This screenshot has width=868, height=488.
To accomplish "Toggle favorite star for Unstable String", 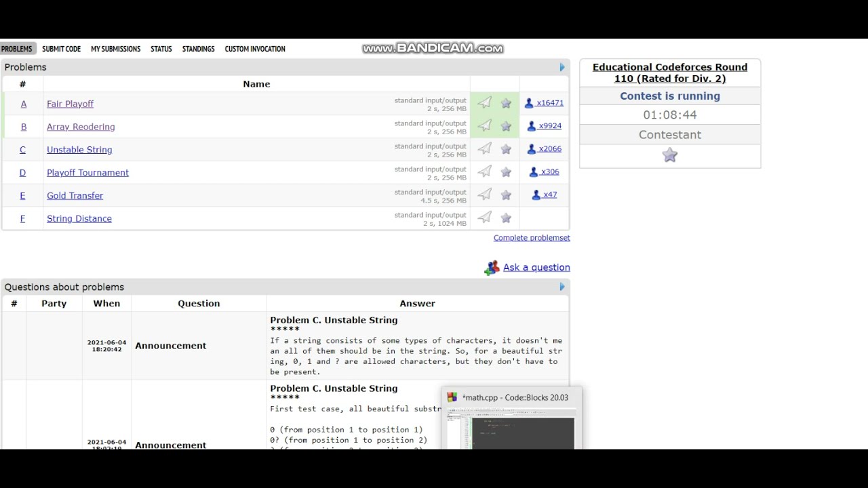I will tap(506, 149).
